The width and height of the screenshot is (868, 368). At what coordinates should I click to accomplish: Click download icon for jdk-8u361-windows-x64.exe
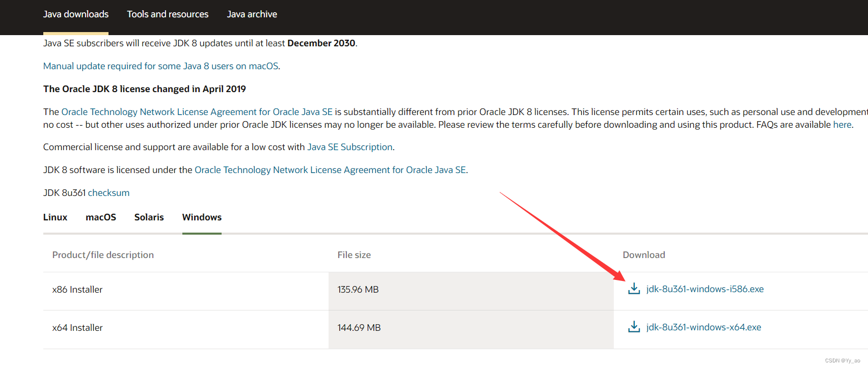[634, 327]
